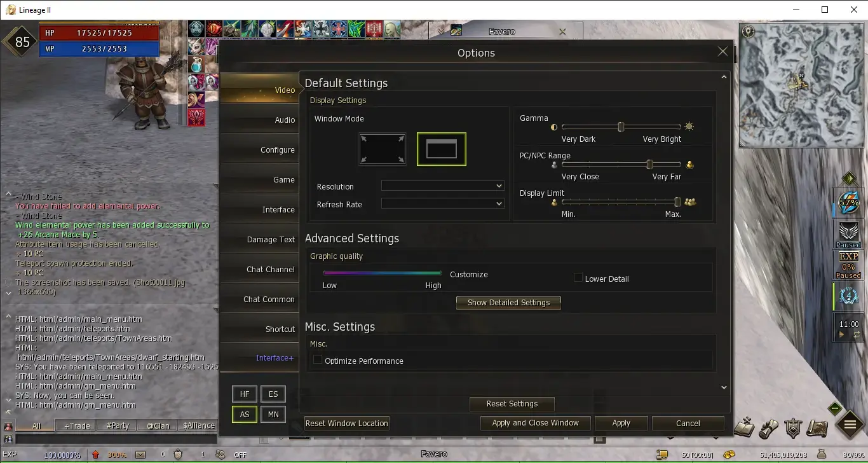Open the clan banner shield icon
The image size is (868, 463).
[793, 427]
